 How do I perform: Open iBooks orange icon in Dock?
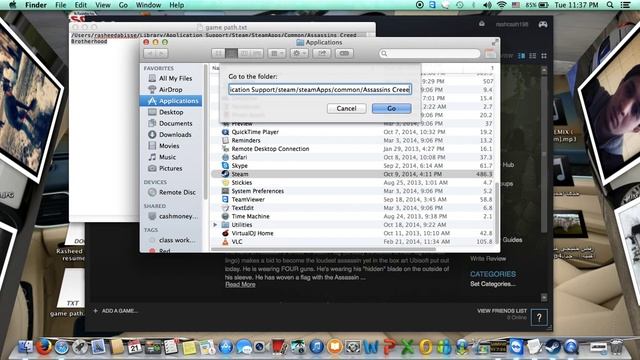pos(335,347)
